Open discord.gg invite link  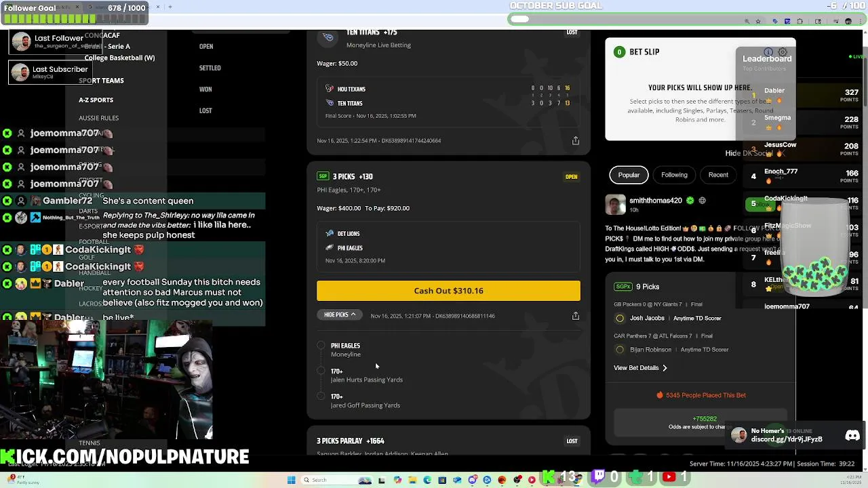pos(787,439)
